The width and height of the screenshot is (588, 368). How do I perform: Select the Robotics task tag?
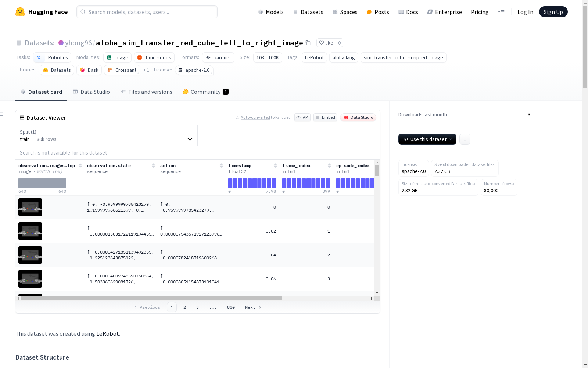pos(52,57)
